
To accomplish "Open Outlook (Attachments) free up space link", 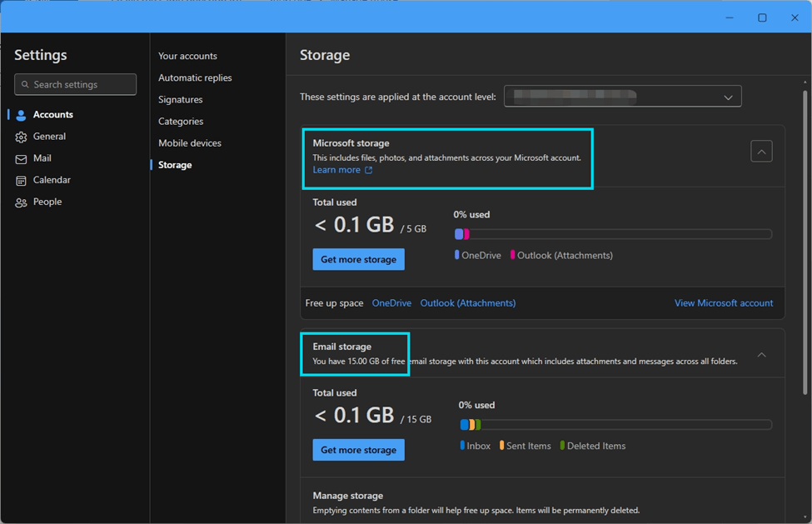I will click(x=467, y=303).
